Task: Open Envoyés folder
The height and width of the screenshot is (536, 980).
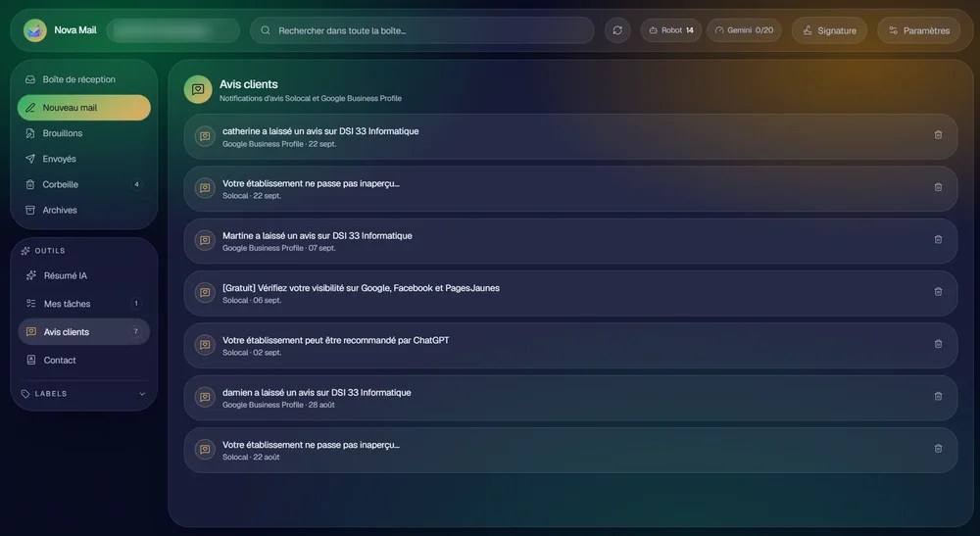Action: [x=83, y=159]
